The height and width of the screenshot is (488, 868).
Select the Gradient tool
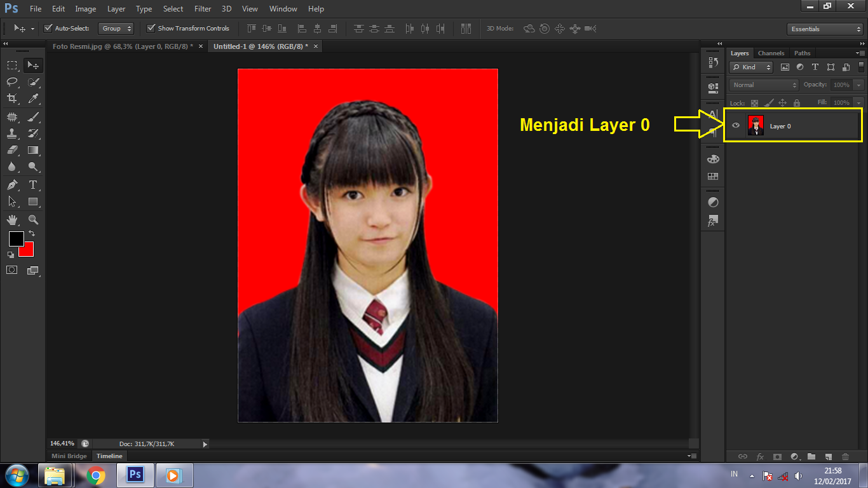coord(34,151)
